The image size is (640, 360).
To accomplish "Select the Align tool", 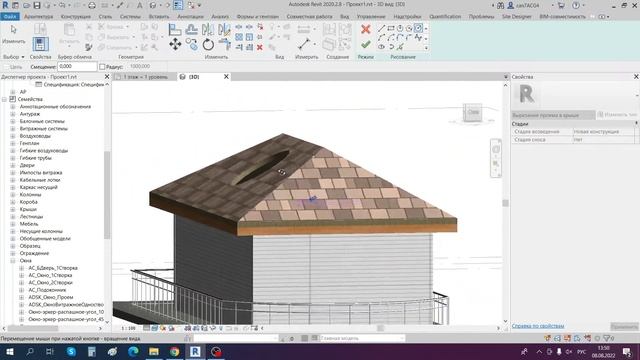I will [x=175, y=29].
